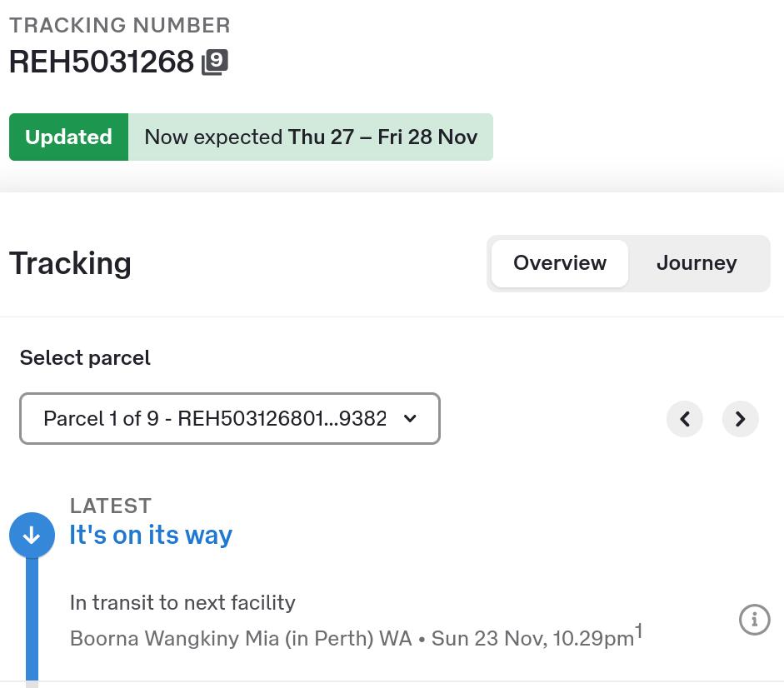Switch to the Overview tab
784x688 pixels.
(559, 263)
